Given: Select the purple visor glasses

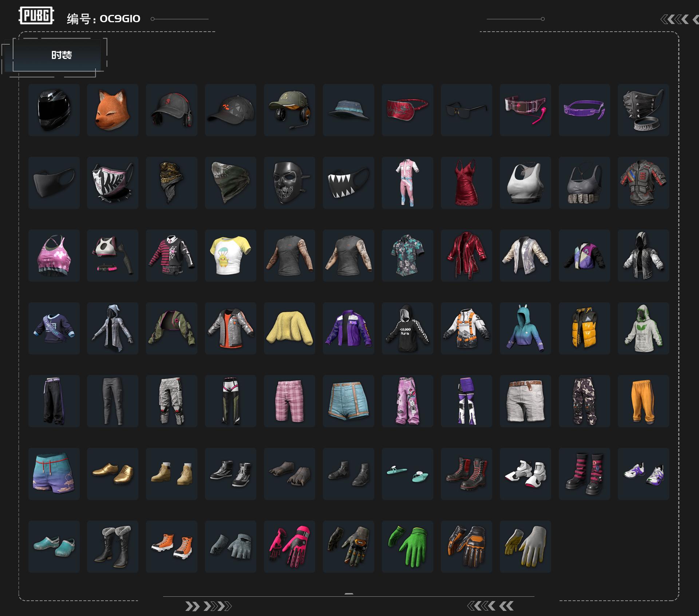Looking at the screenshot, I should 584,110.
